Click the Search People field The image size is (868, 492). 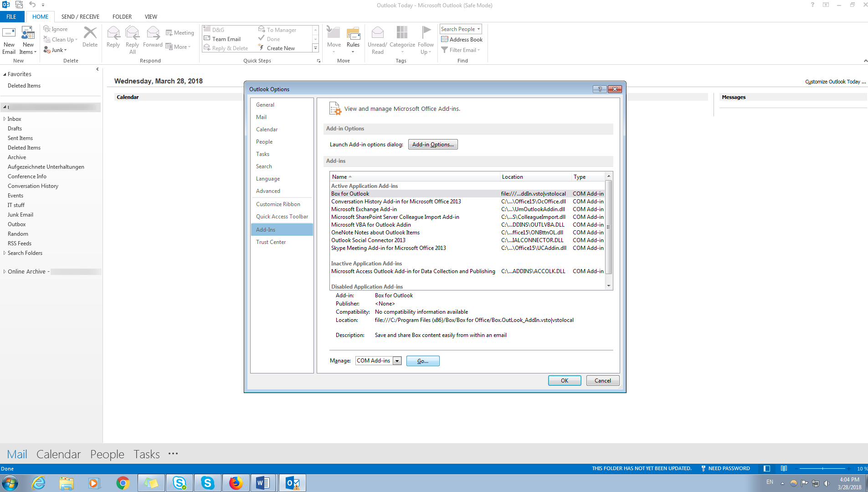(x=461, y=29)
